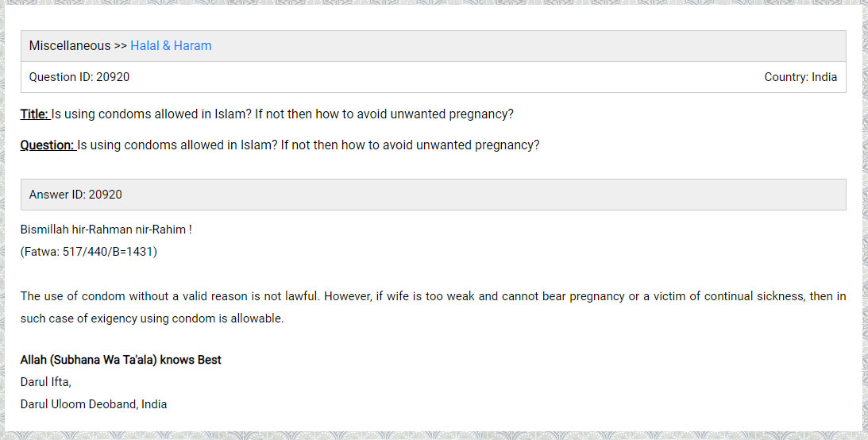
Task: Click the underlined "Title:" label
Action: (34, 114)
